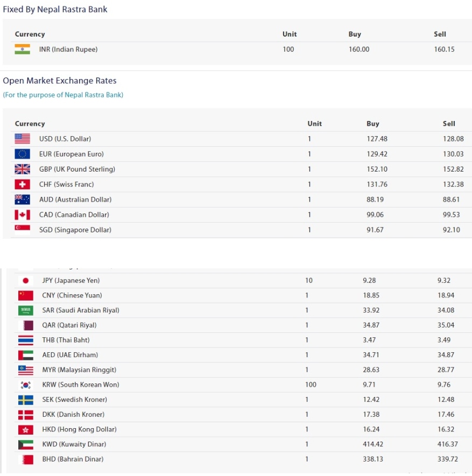The width and height of the screenshot is (472, 476).
Task: Click the Kuwaiti flag icon
Action: (25, 444)
